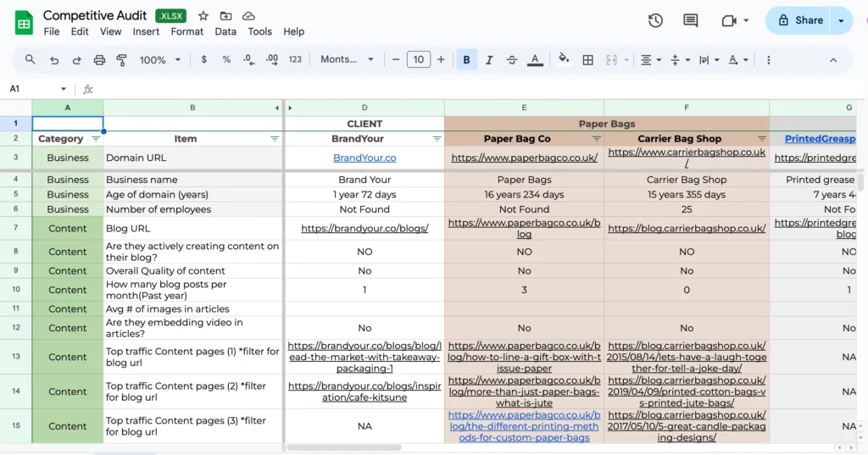Open the Format menu

coord(186,31)
